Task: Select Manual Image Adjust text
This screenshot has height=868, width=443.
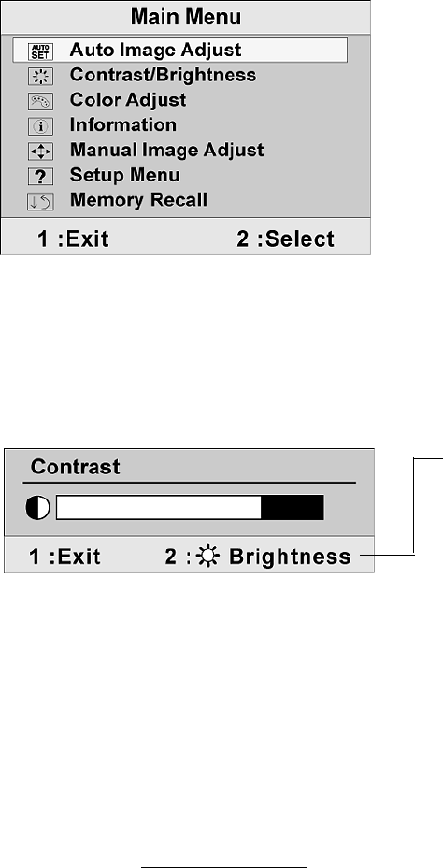Action: [166, 150]
